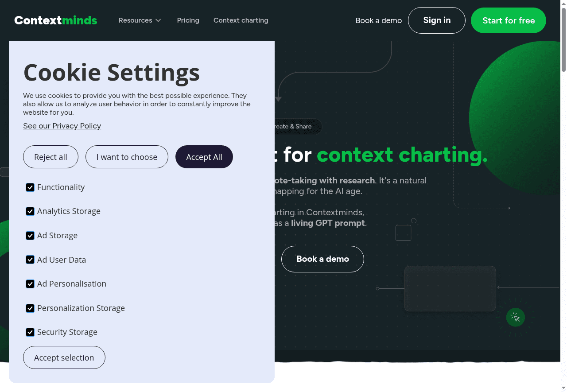Uncheck the Functionality checkbox
Image resolution: width=567 pixels, height=392 pixels.
pos(30,187)
